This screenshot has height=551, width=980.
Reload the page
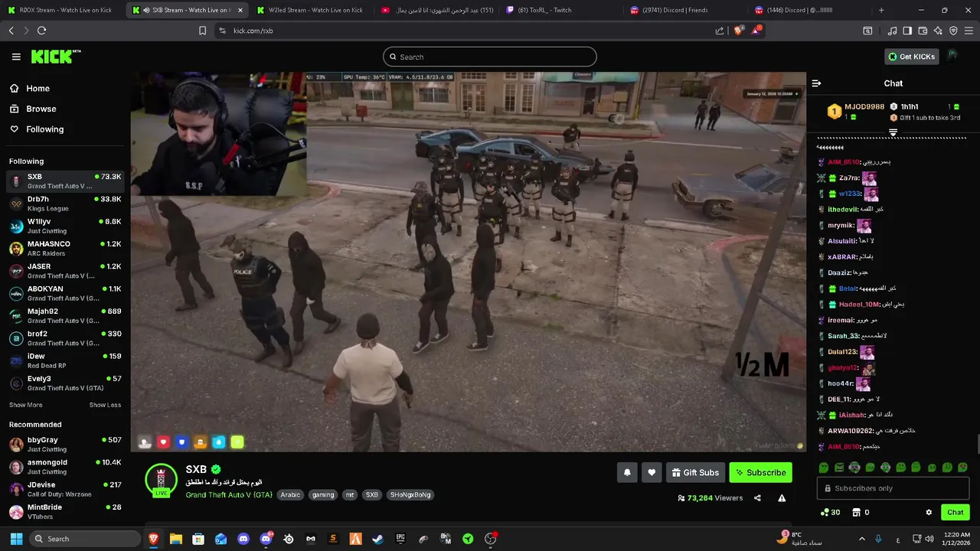click(41, 31)
